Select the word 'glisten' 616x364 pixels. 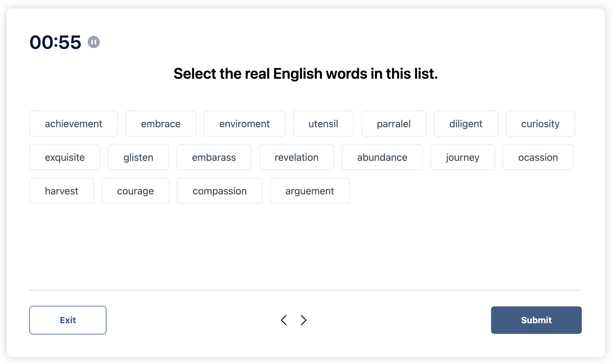[x=138, y=157]
